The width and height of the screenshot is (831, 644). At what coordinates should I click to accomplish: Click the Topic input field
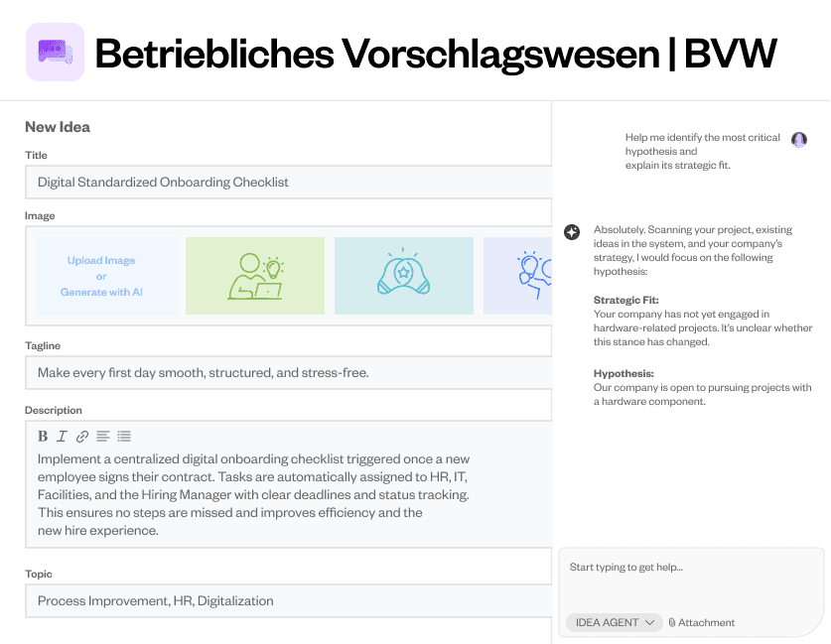point(289,601)
